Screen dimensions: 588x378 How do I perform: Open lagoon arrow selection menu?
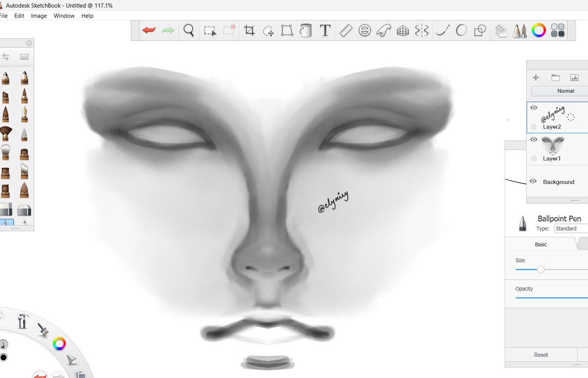[x=72, y=360]
